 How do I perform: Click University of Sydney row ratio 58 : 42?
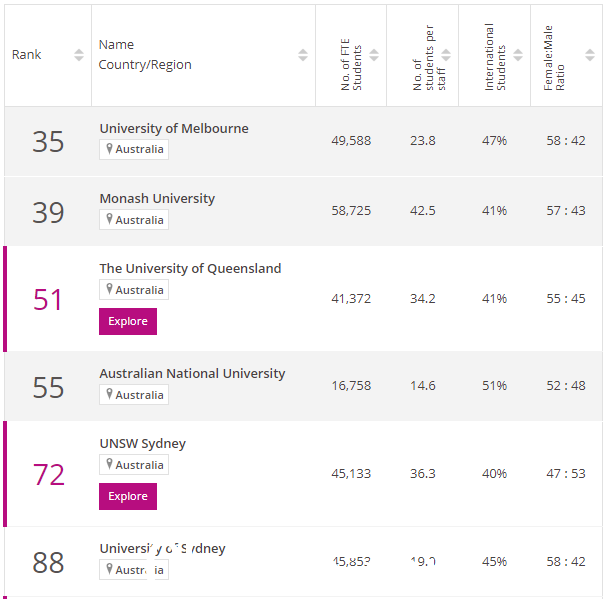566,562
